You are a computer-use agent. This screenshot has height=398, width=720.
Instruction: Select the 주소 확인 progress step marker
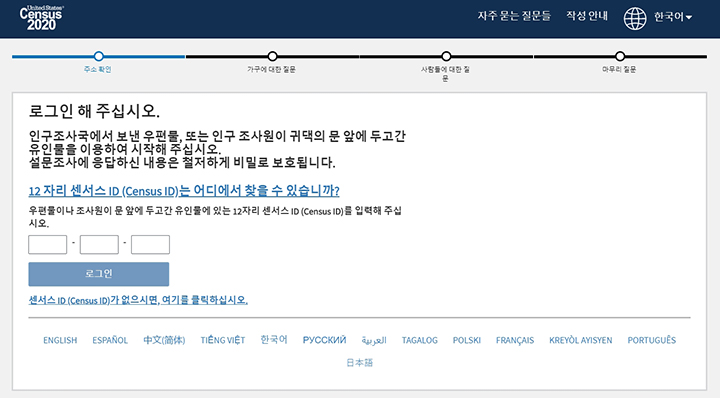tap(98, 56)
